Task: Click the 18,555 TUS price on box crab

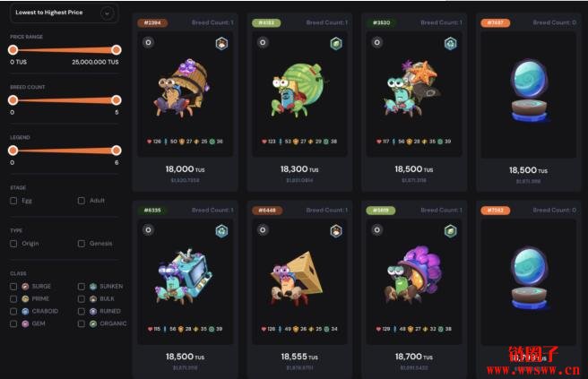Action: pyautogui.click(x=299, y=357)
